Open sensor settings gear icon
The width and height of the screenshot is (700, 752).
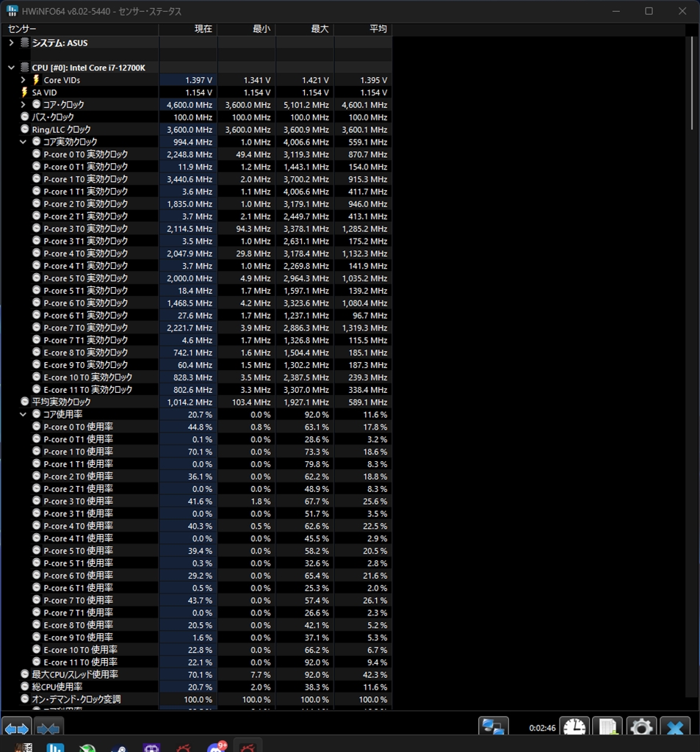641,727
